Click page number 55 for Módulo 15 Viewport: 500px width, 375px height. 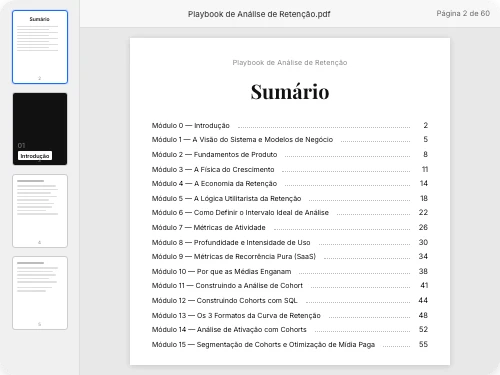tap(423, 344)
